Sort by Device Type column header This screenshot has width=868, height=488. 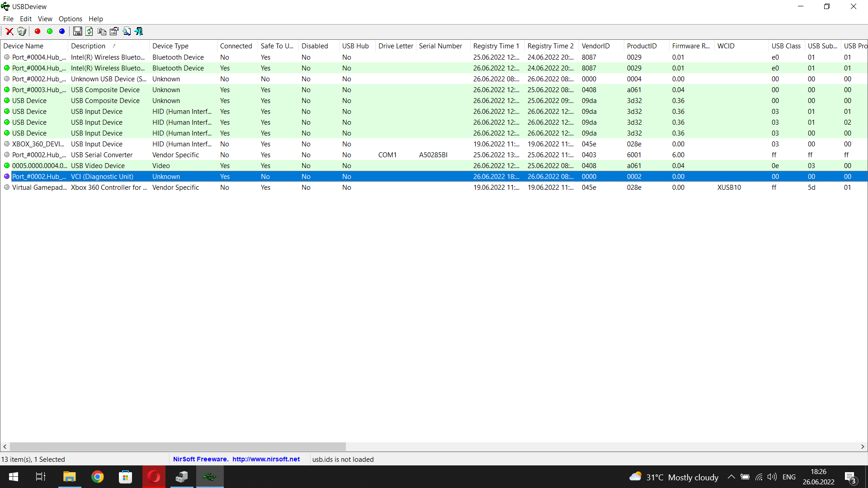click(x=170, y=46)
